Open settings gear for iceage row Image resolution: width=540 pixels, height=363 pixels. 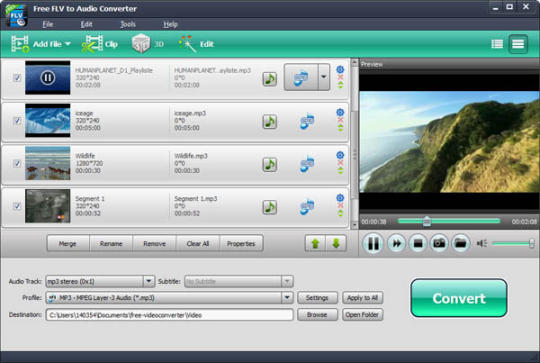340,112
